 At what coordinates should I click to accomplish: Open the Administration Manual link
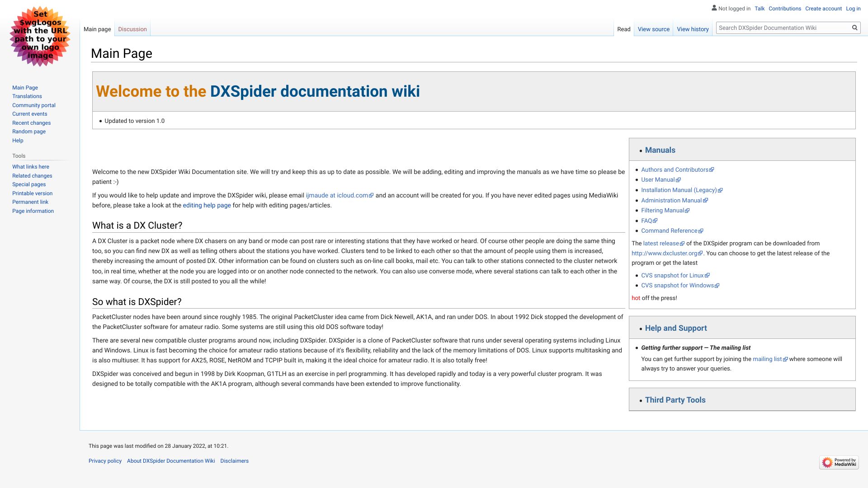(x=674, y=200)
